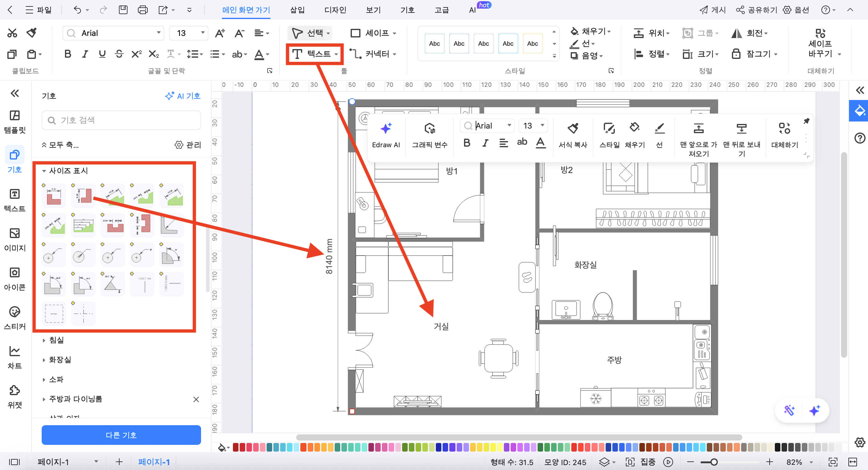Screen dimensions: 868x470
Task: Click the Redo arrow
Action: tap(103, 10)
